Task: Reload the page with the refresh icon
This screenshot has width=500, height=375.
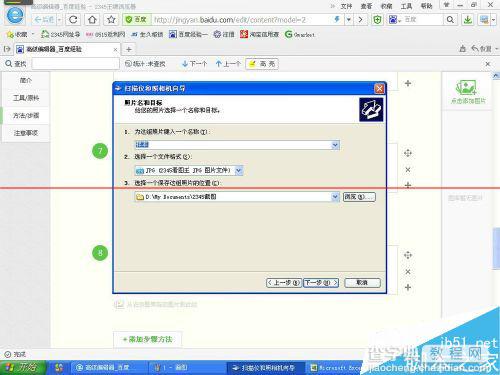Action: click(73, 20)
